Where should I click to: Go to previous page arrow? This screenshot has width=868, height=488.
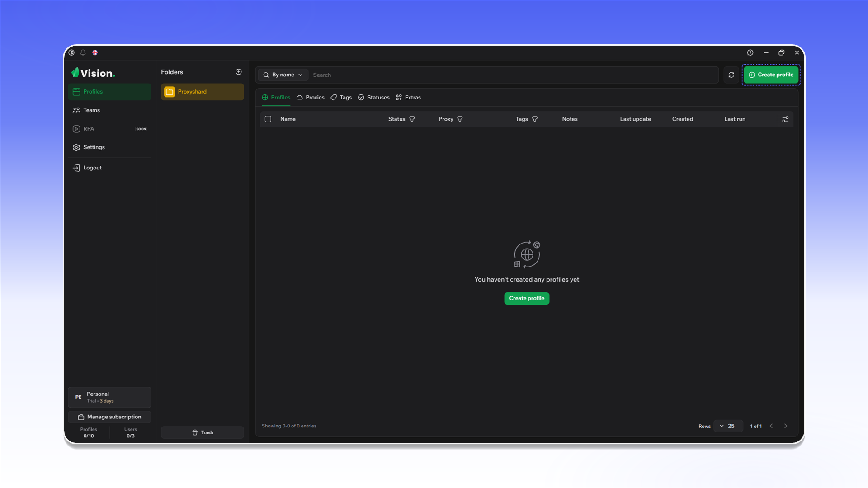(771, 426)
